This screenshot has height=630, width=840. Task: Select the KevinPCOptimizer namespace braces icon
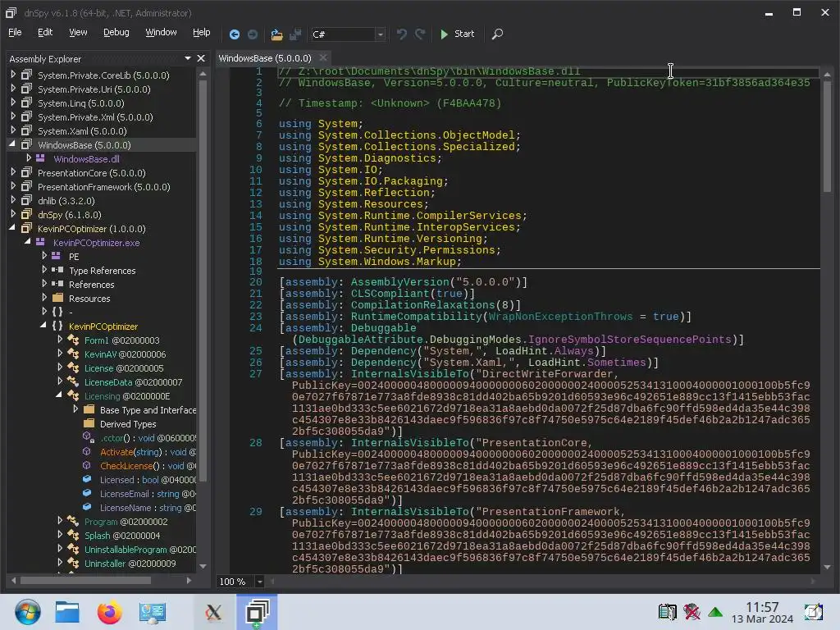57,326
